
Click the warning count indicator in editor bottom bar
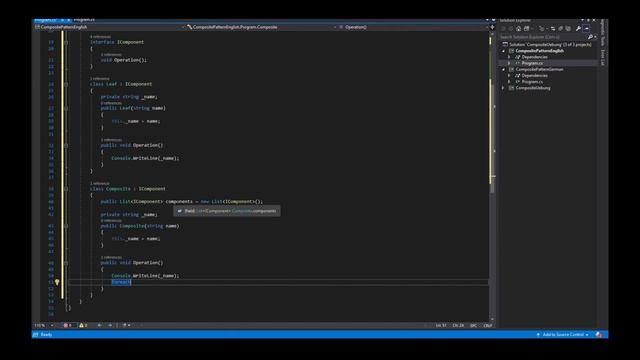[x=83, y=325]
